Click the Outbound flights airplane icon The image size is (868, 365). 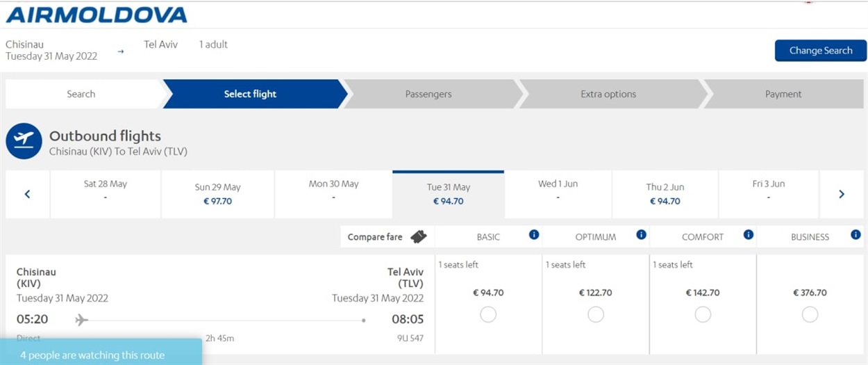click(x=24, y=142)
